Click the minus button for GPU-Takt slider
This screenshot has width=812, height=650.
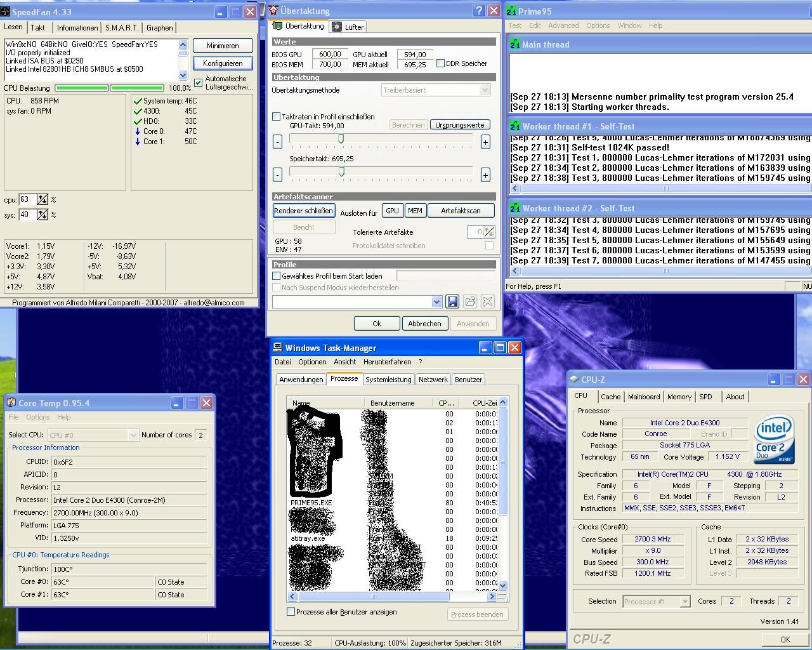(277, 142)
